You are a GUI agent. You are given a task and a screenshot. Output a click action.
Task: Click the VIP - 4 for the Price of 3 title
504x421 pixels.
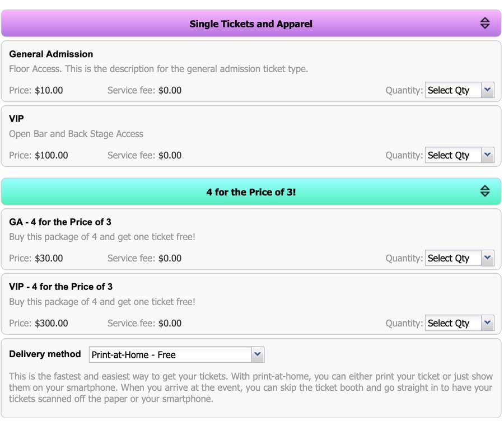tap(60, 287)
